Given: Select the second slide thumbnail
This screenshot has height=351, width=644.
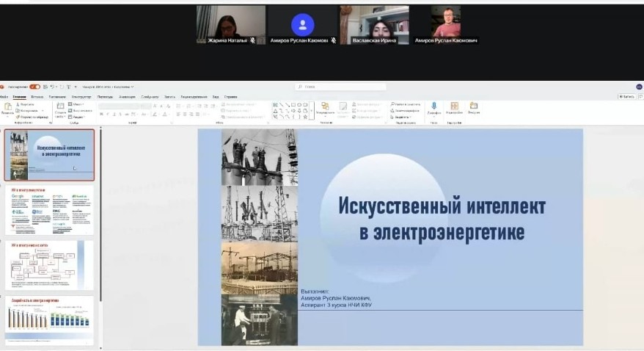Looking at the screenshot, I should pyautogui.click(x=50, y=209).
